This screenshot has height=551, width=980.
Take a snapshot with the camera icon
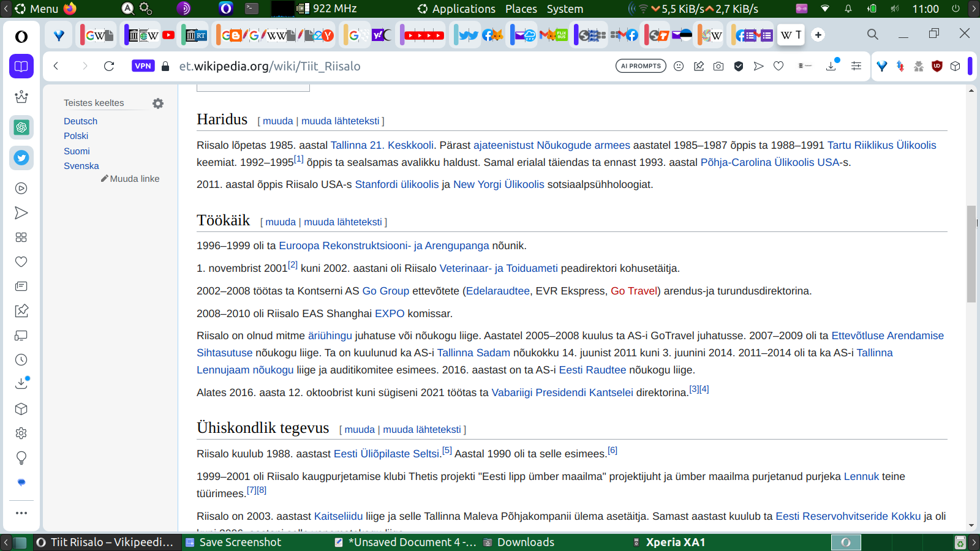point(718,66)
